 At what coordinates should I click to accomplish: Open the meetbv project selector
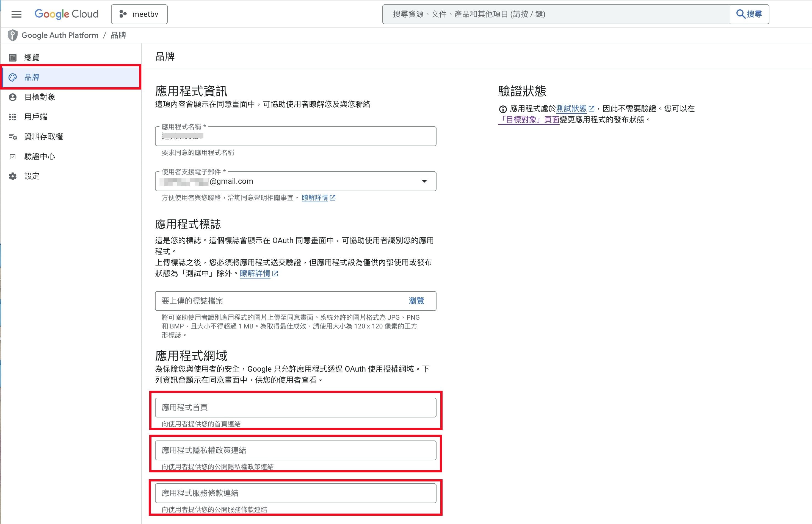point(139,14)
